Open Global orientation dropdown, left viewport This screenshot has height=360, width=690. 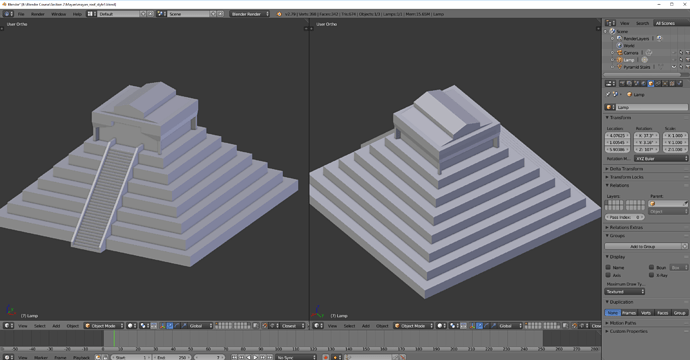pos(200,326)
